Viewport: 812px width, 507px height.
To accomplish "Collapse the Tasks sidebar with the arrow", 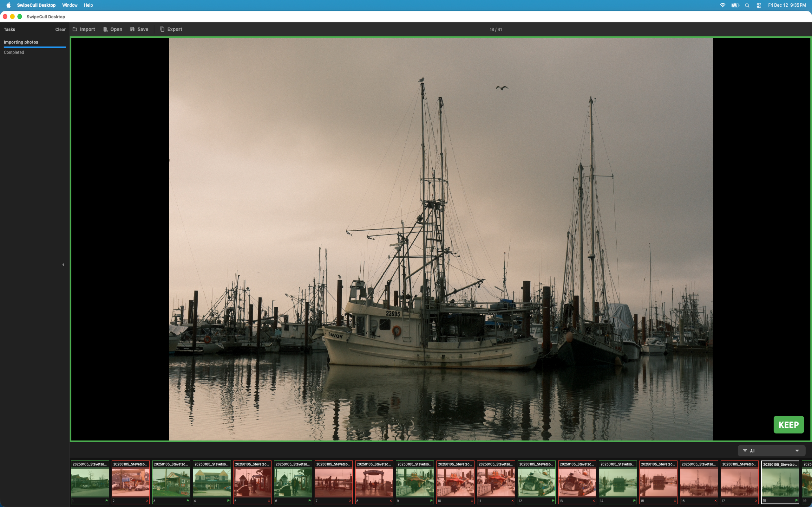I will 63,265.
